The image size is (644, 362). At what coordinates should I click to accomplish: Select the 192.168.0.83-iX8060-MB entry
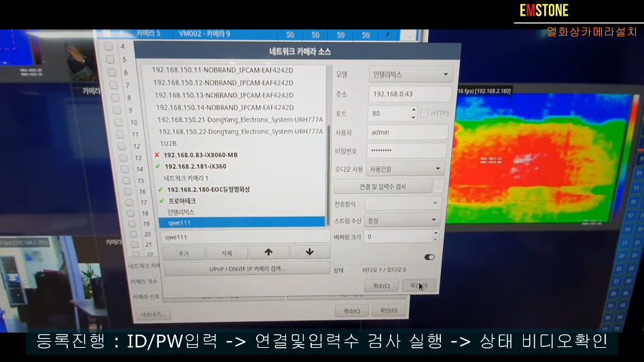coord(201,155)
